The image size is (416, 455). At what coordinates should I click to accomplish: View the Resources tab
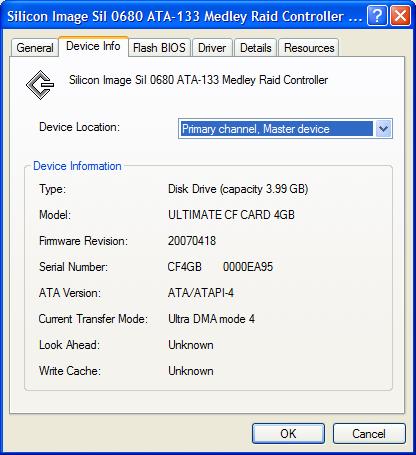309,48
